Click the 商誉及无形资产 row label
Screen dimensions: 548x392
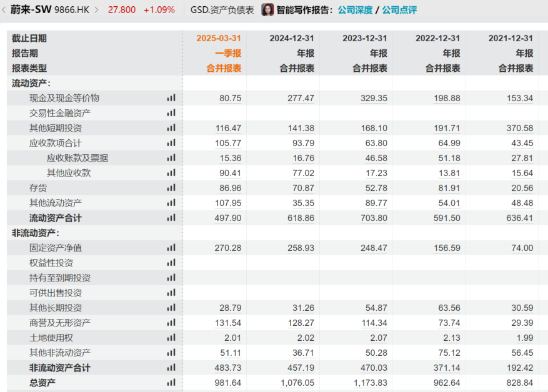[x=60, y=323]
